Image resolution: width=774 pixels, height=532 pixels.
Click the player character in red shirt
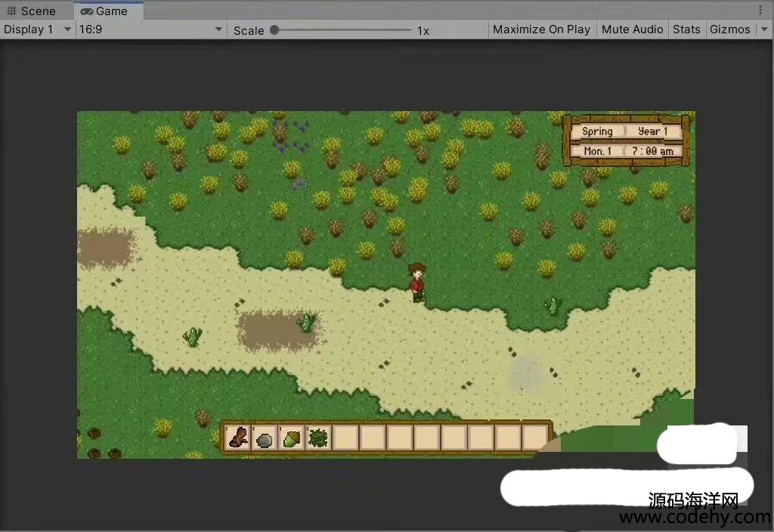417,283
